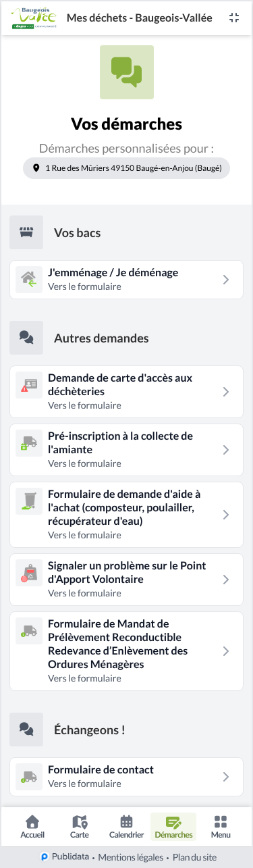253x868 pixels.
Task: Open chevron for Mandat de Prélèvement form
Action: click(226, 651)
